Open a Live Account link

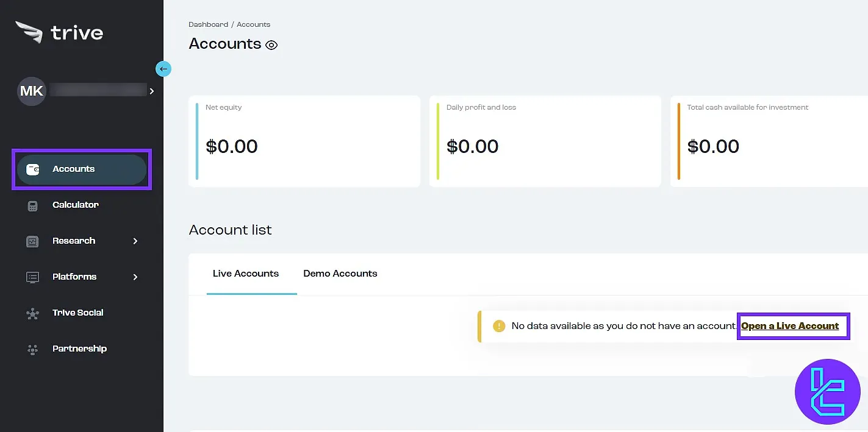(x=791, y=325)
